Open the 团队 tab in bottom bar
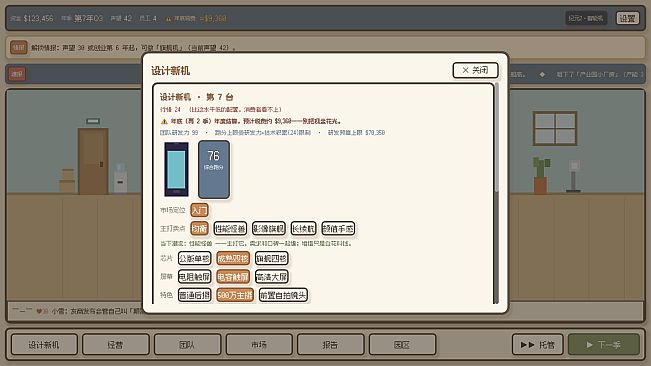 [x=187, y=344]
